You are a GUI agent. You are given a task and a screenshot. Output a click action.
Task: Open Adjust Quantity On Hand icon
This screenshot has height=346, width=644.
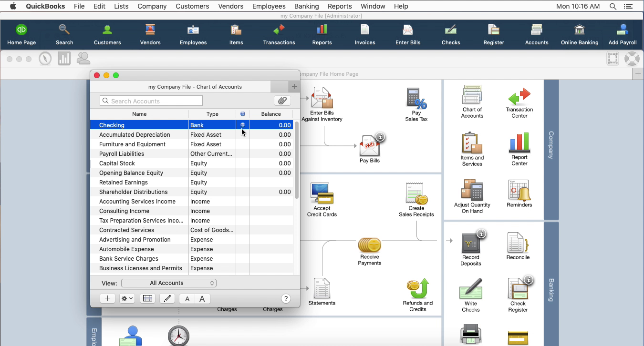click(472, 196)
